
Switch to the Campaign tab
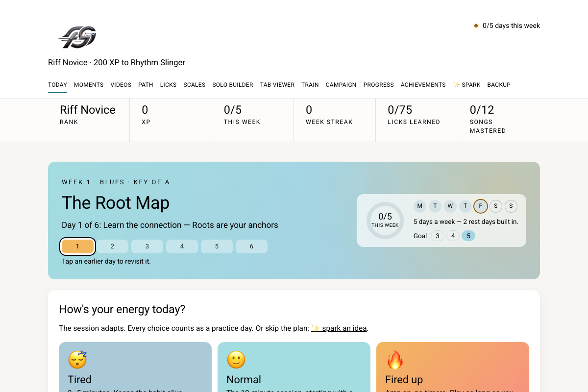(341, 85)
